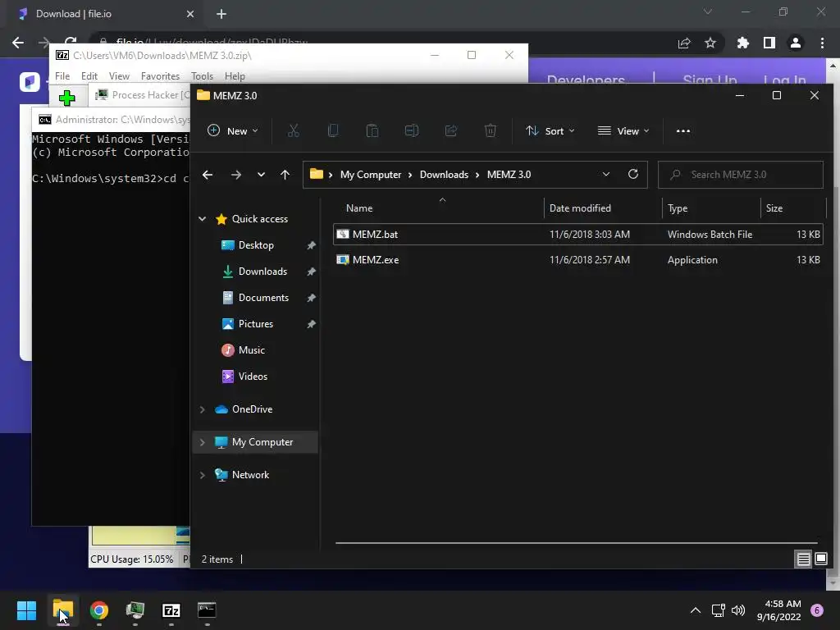Click Downloads in address breadcrumb
Image resolution: width=840 pixels, height=630 pixels.
pos(444,175)
